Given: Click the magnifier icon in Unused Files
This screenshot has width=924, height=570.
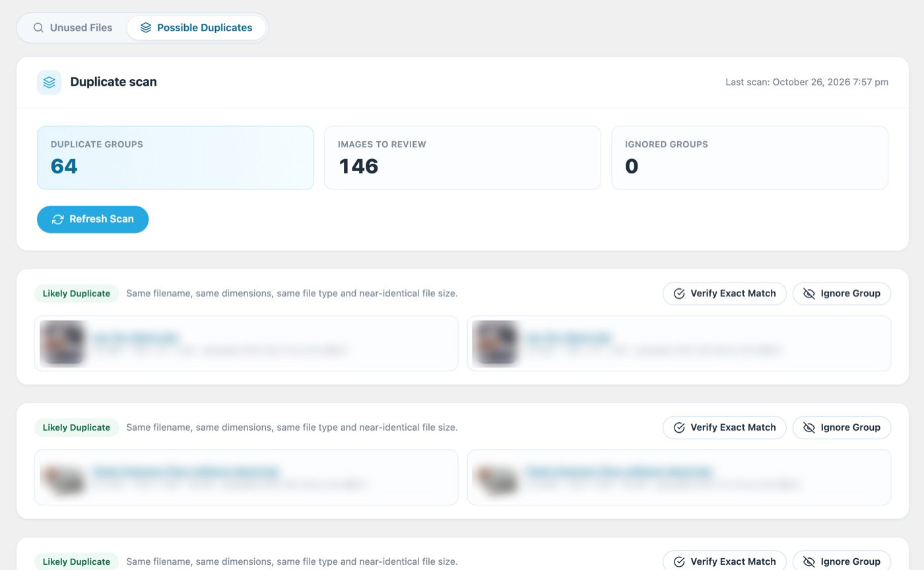Looking at the screenshot, I should (38, 28).
